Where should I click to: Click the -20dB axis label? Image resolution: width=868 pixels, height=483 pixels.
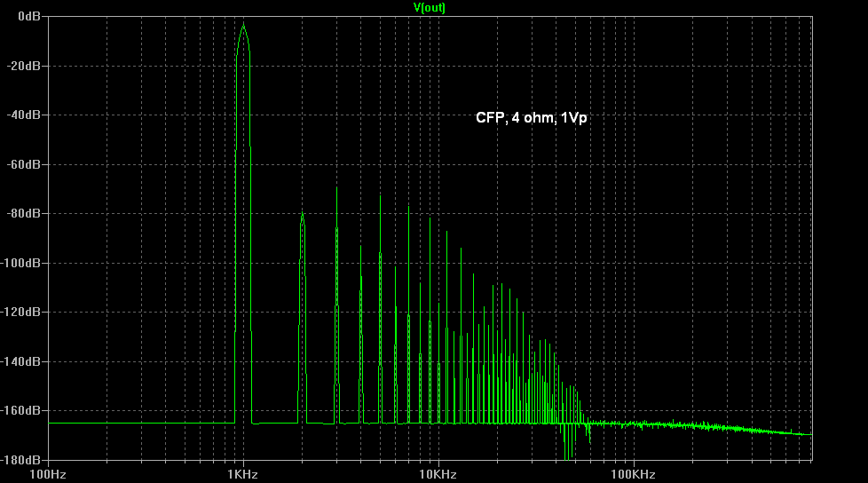pyautogui.click(x=24, y=66)
